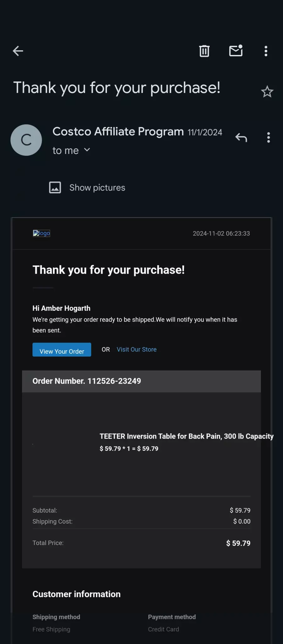This screenshot has width=283, height=644.
Task: Open message options next to reply
Action: tap(269, 138)
